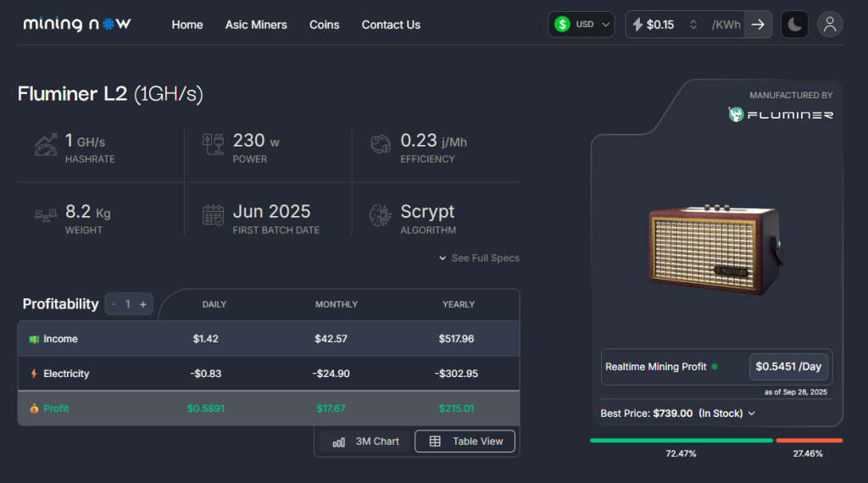Screen dimensions: 868x483
Task: Switch to Table View
Action: point(465,441)
